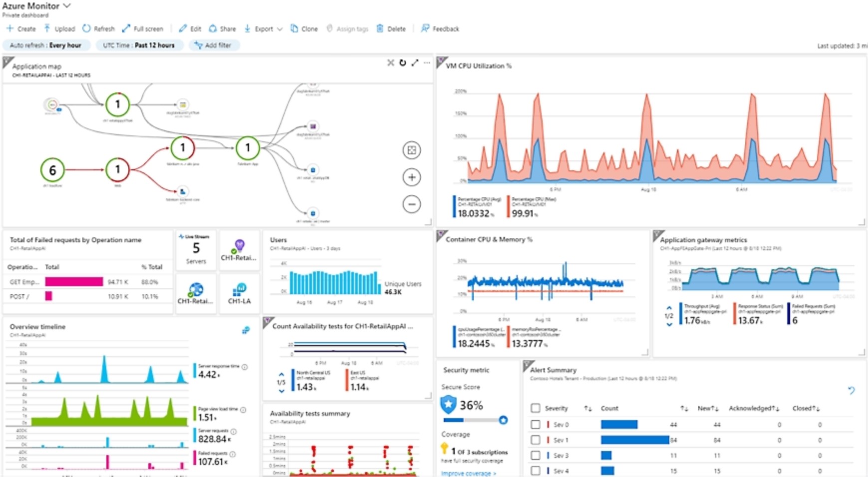Sort alerts by the Severity column
868x477 pixels.
(587, 409)
